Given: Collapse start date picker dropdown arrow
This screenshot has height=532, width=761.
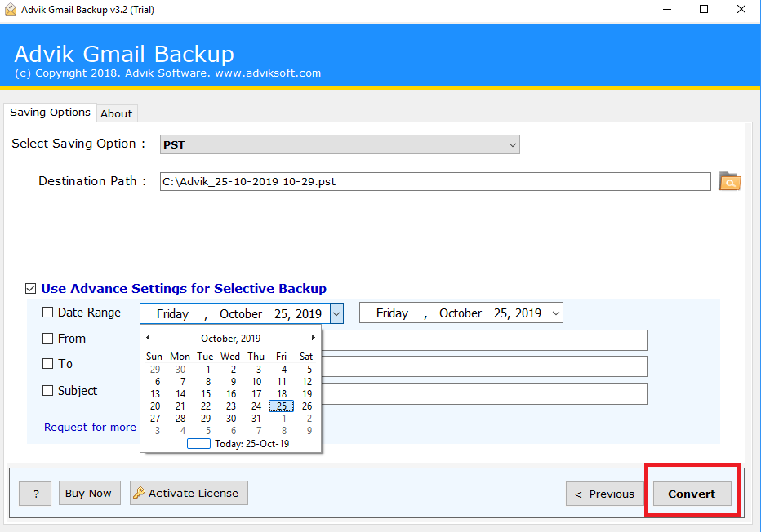Looking at the screenshot, I should pyautogui.click(x=336, y=313).
